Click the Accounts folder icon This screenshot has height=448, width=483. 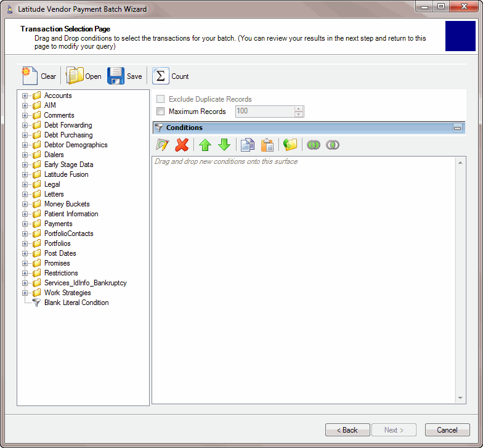click(37, 96)
